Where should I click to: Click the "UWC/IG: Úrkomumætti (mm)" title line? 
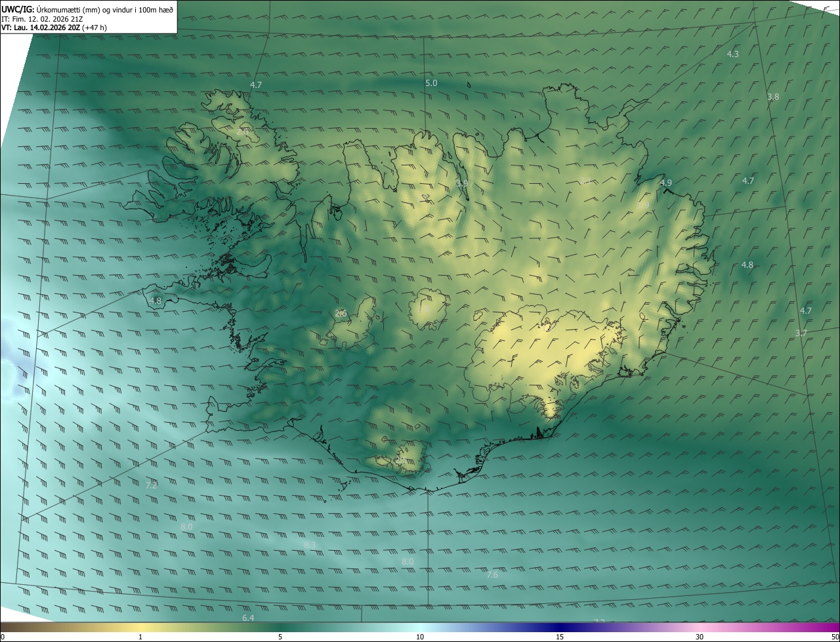(x=87, y=9)
